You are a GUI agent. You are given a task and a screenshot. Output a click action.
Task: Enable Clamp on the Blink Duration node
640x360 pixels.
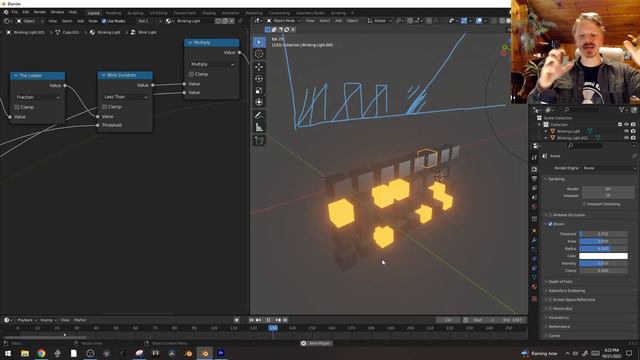[x=104, y=107]
